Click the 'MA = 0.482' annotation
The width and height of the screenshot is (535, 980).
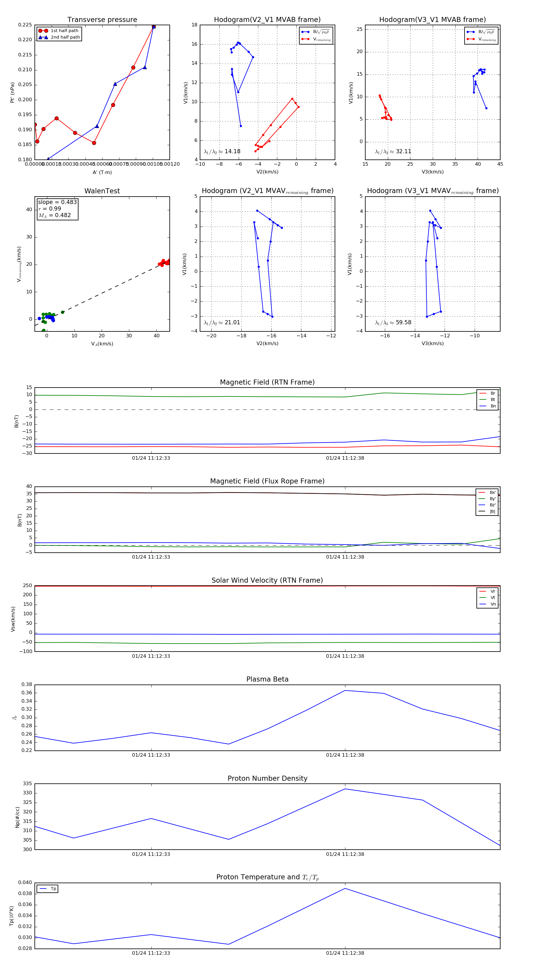pos(54,215)
